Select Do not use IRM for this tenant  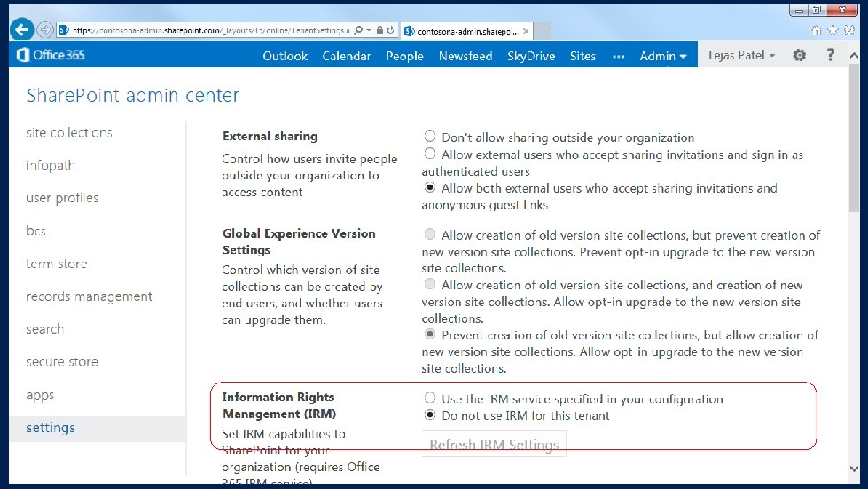[430, 414]
